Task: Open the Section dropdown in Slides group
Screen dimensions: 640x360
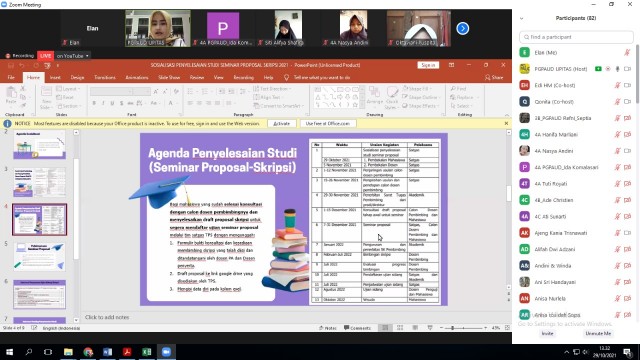Action: (x=69, y=106)
